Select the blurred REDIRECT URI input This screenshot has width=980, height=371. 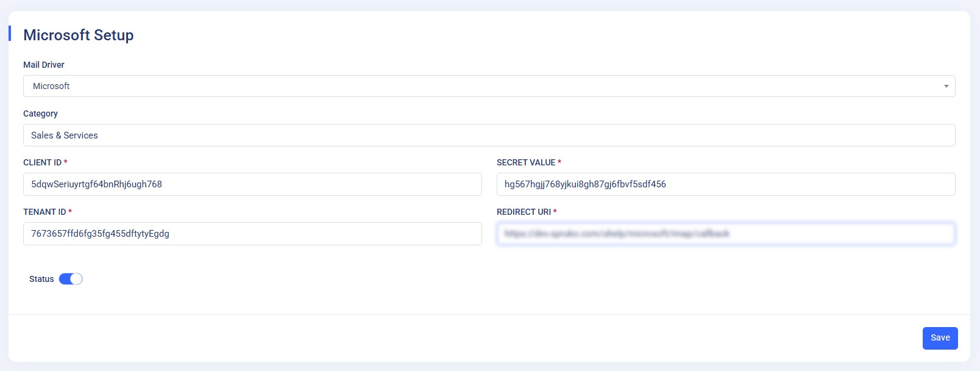point(725,234)
